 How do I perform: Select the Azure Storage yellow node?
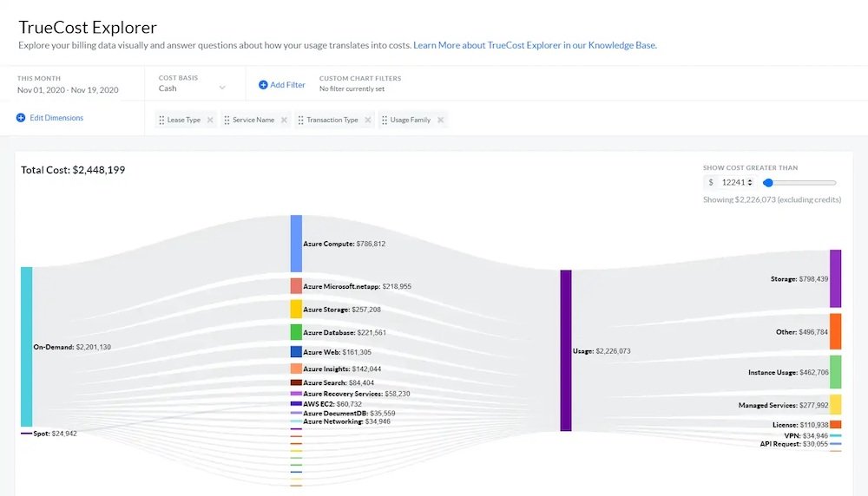click(296, 309)
